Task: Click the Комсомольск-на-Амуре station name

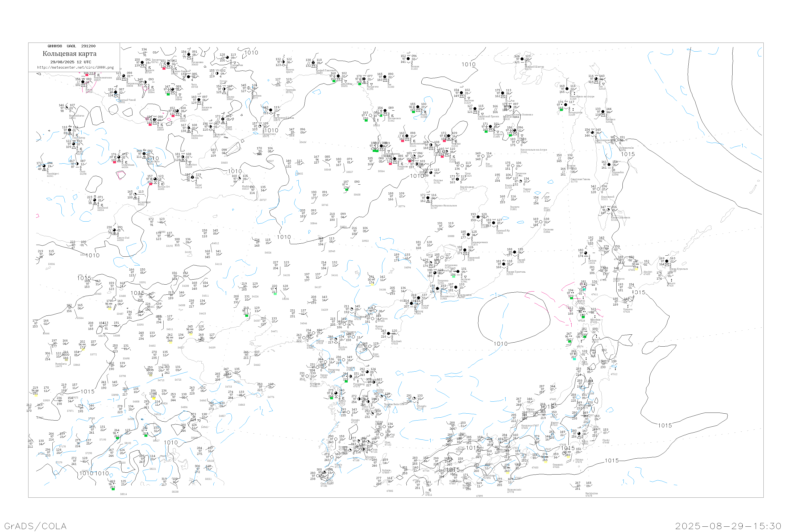Action: (533, 149)
